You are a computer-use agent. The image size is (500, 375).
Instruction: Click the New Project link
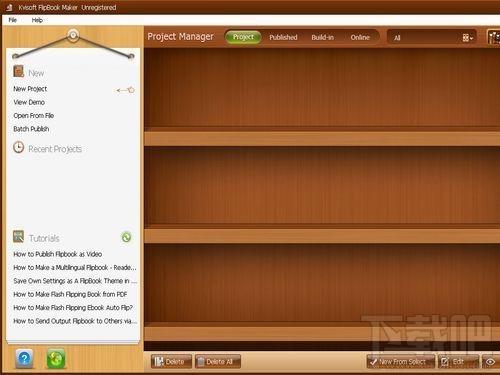[30, 89]
